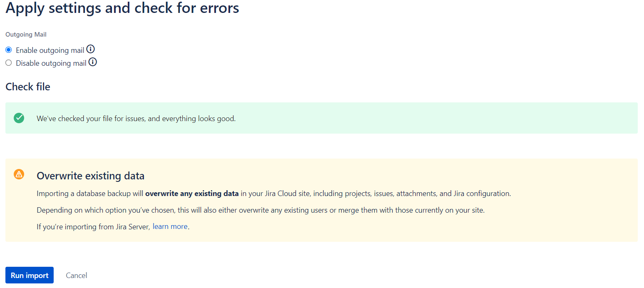Click the Check file section heading
This screenshot has width=644, height=288.
pyautogui.click(x=27, y=87)
